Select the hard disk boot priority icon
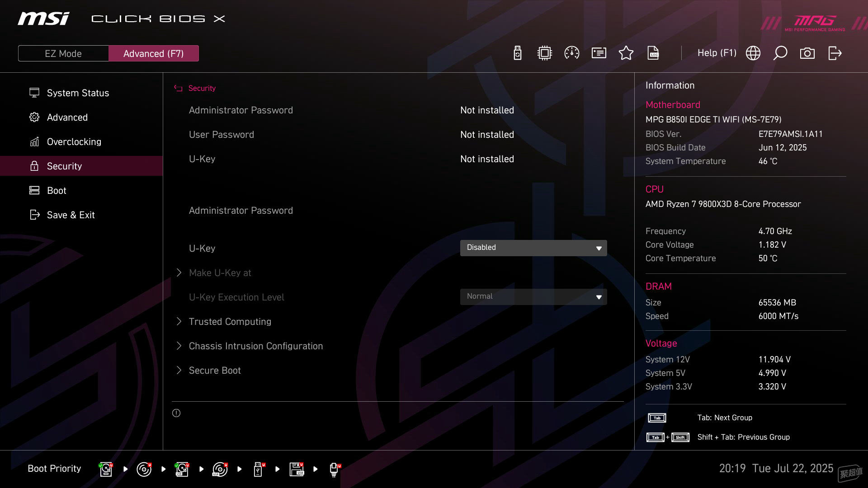 [106, 469]
